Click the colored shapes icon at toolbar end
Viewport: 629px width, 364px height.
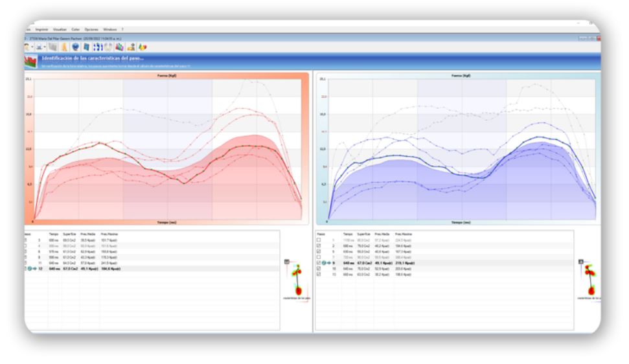click(x=142, y=47)
